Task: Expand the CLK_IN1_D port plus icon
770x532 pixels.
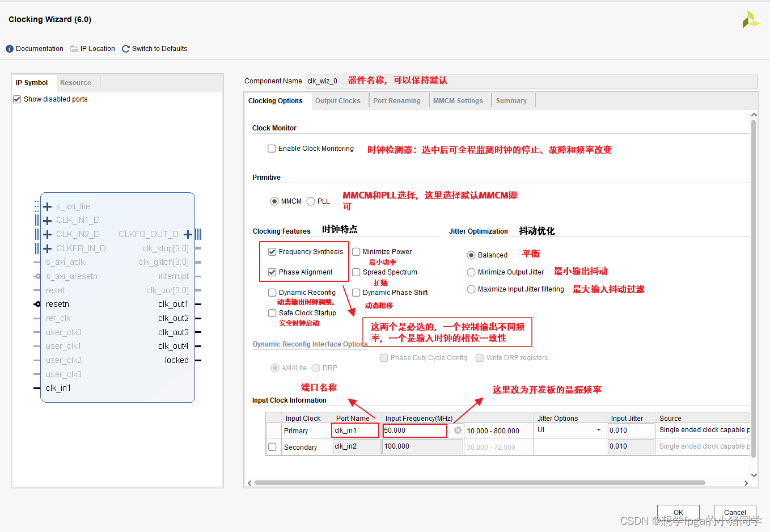Action: point(48,220)
